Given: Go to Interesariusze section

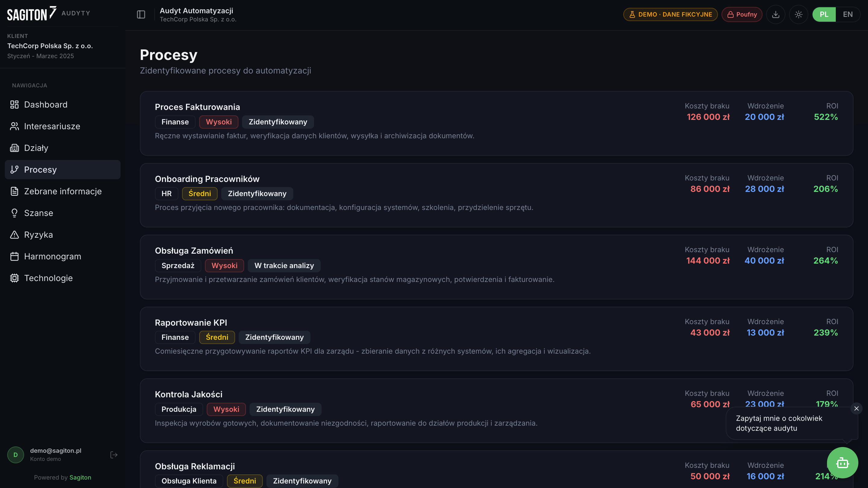Looking at the screenshot, I should [x=63, y=126].
